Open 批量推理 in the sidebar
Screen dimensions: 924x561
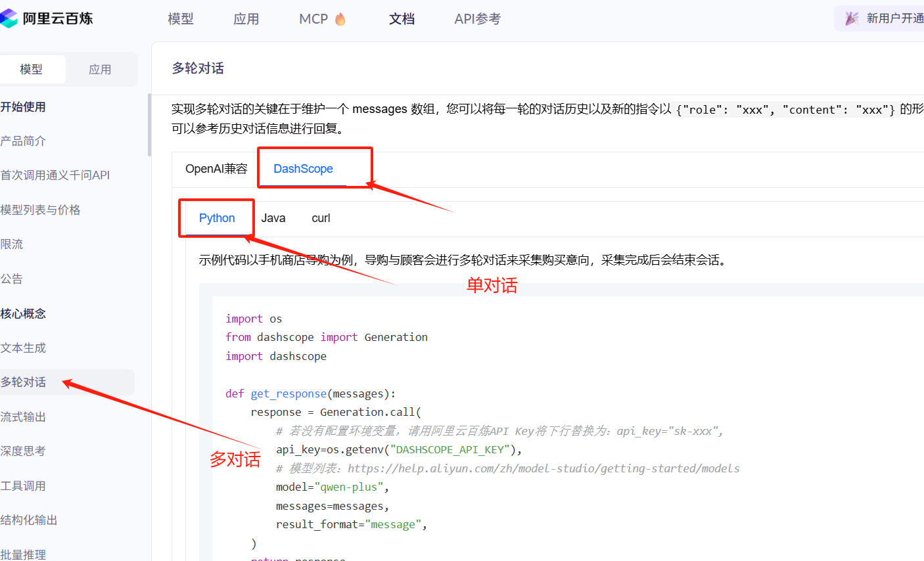pos(23,554)
